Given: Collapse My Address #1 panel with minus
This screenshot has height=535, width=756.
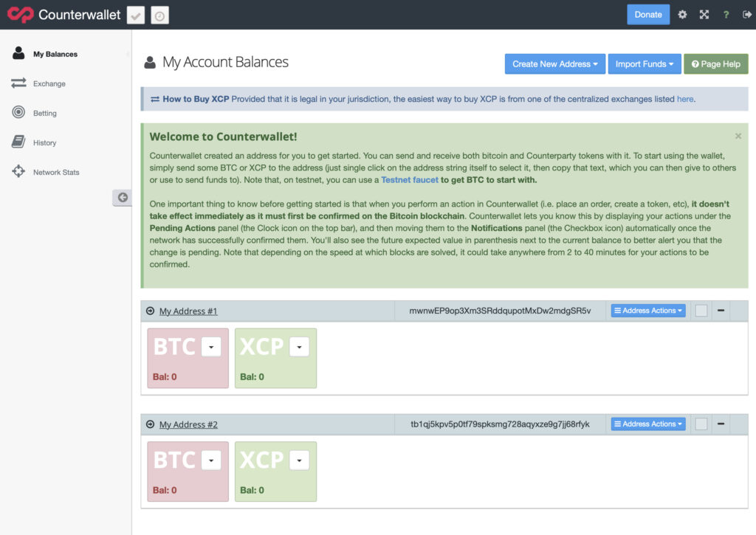Looking at the screenshot, I should point(721,311).
